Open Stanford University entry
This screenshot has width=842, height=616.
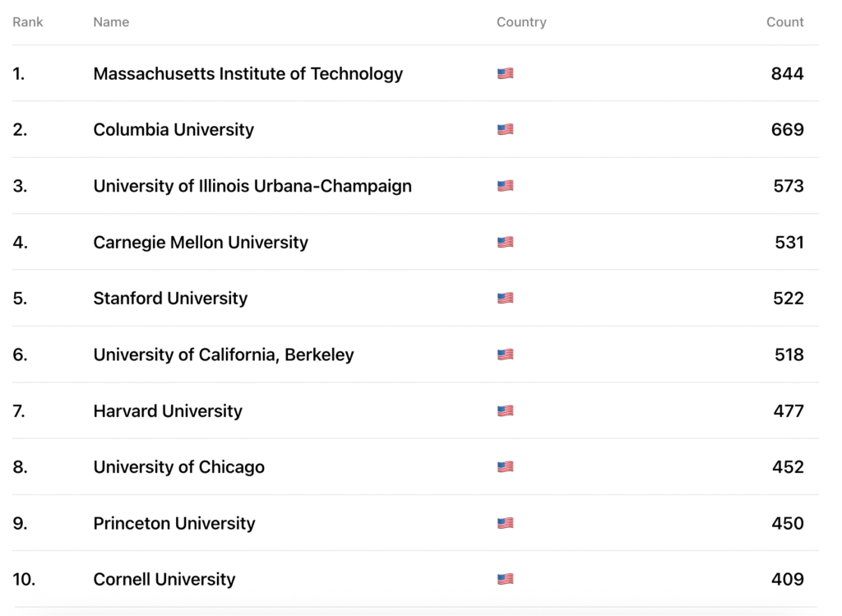pos(170,298)
